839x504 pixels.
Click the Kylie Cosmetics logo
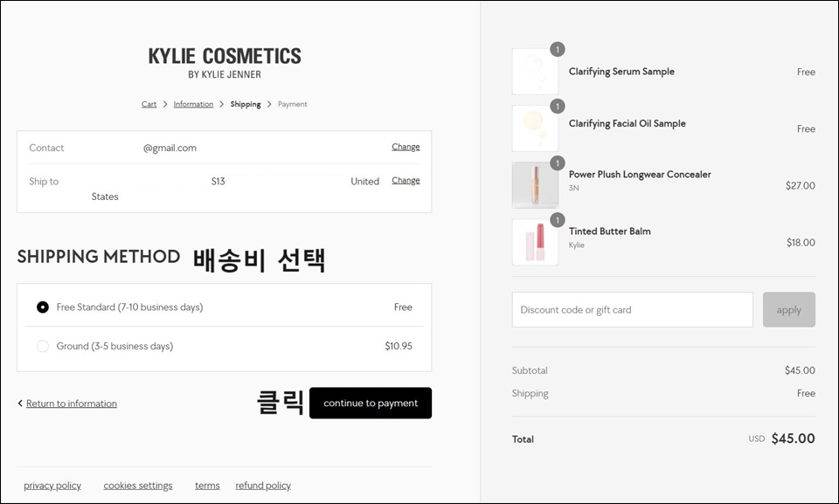click(225, 63)
